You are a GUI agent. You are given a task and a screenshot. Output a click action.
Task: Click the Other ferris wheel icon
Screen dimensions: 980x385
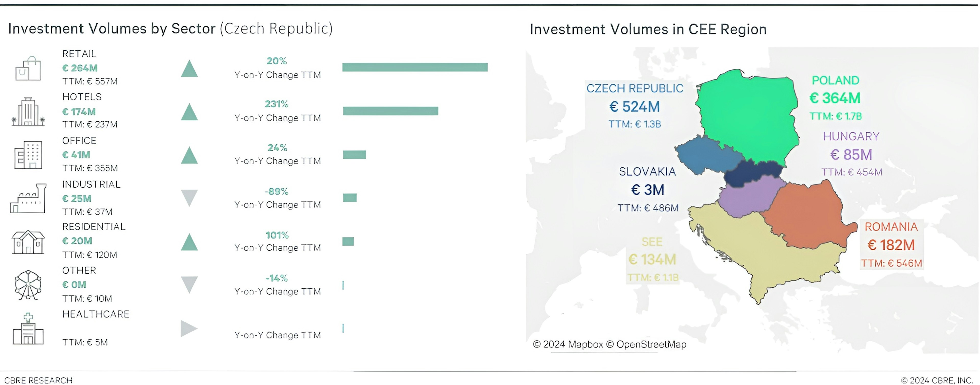click(28, 285)
